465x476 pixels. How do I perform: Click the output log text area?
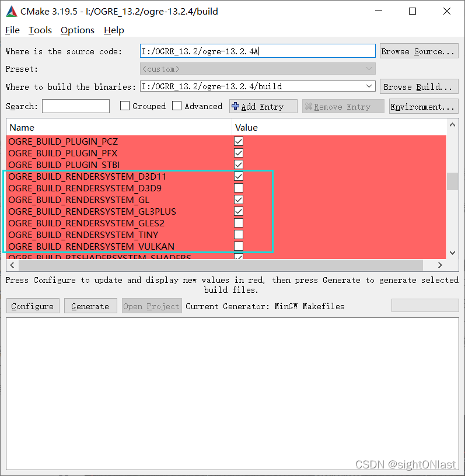tap(232, 394)
